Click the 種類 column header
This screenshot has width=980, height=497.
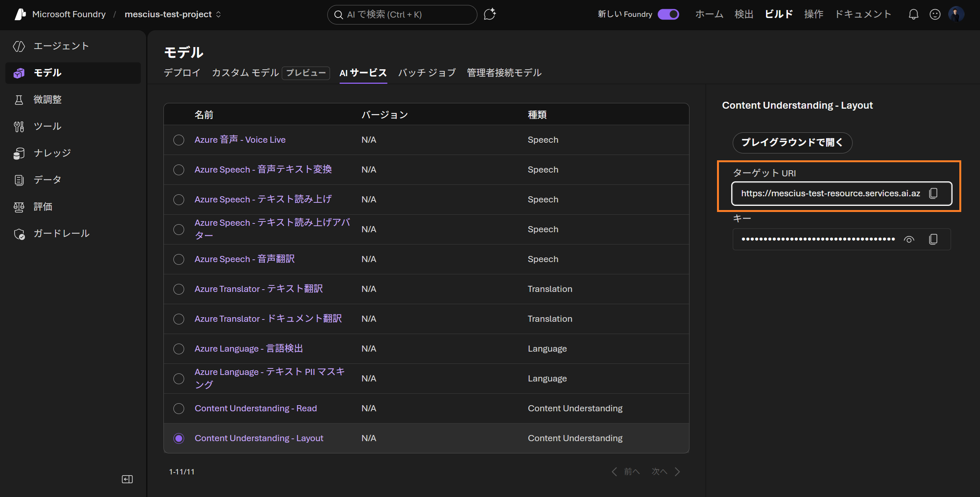point(537,115)
